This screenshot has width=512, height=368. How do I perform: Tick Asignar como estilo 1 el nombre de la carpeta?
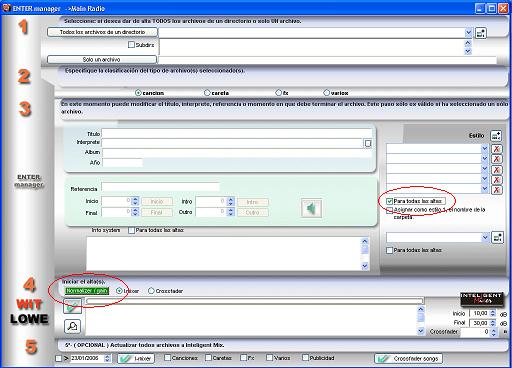[x=389, y=210]
